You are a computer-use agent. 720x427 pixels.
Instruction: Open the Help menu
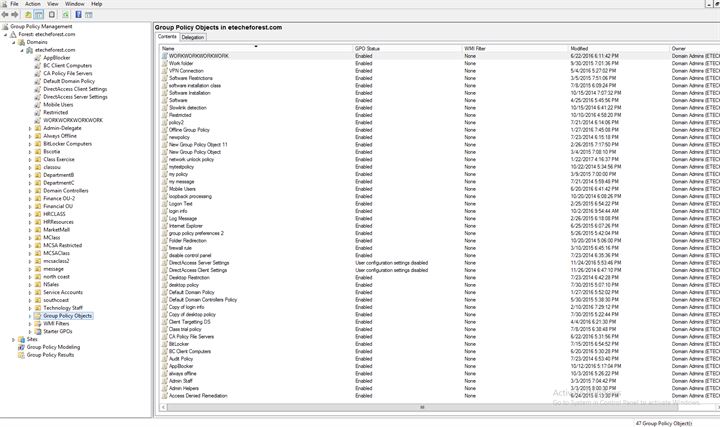point(96,4)
